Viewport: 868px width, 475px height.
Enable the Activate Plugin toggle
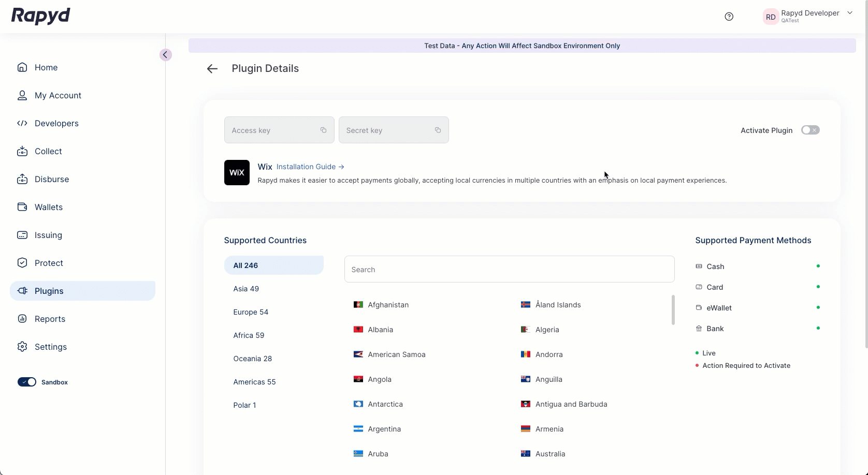coord(810,130)
